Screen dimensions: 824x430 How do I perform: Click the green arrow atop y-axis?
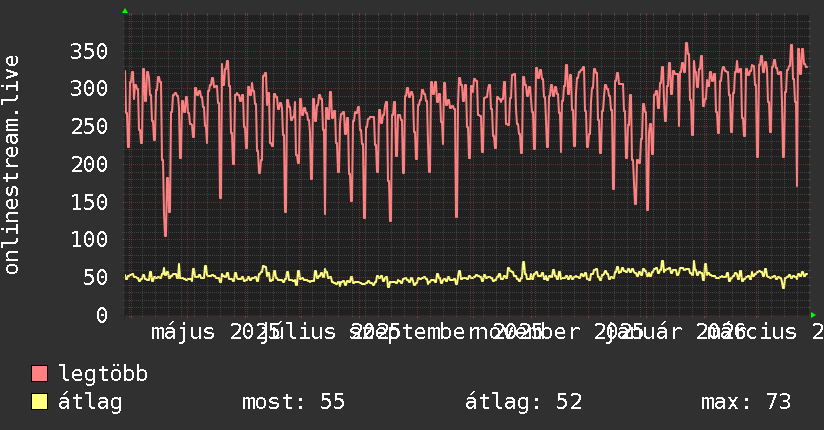click(125, 11)
